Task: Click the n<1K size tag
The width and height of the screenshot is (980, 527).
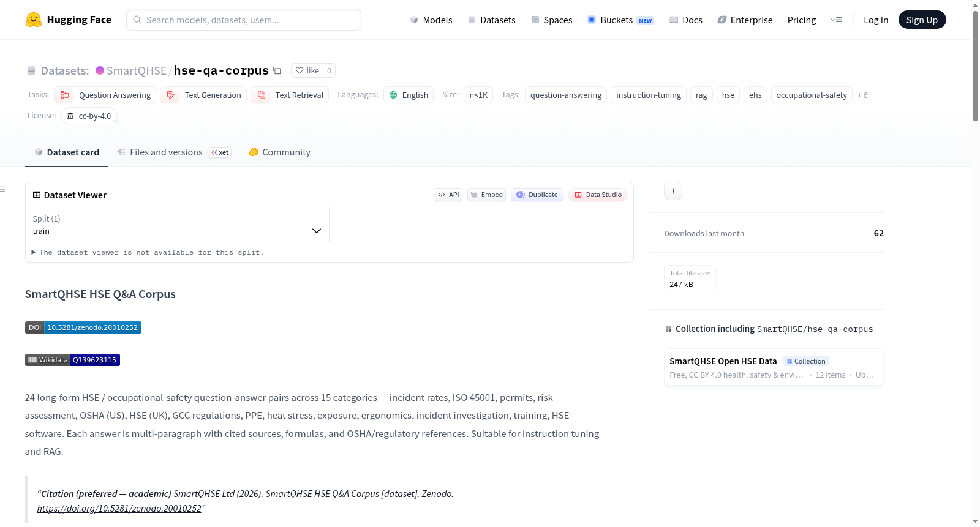Action: click(x=478, y=95)
